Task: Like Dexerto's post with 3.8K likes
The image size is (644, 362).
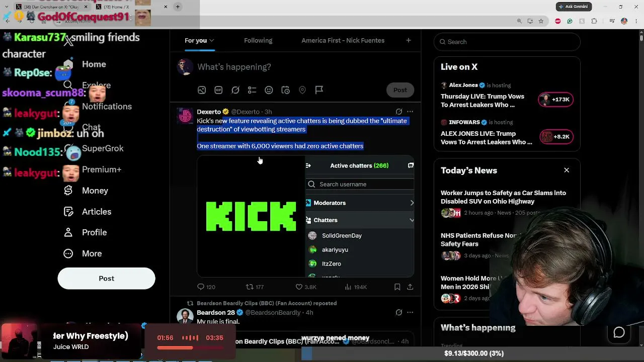Action: [x=306, y=287]
